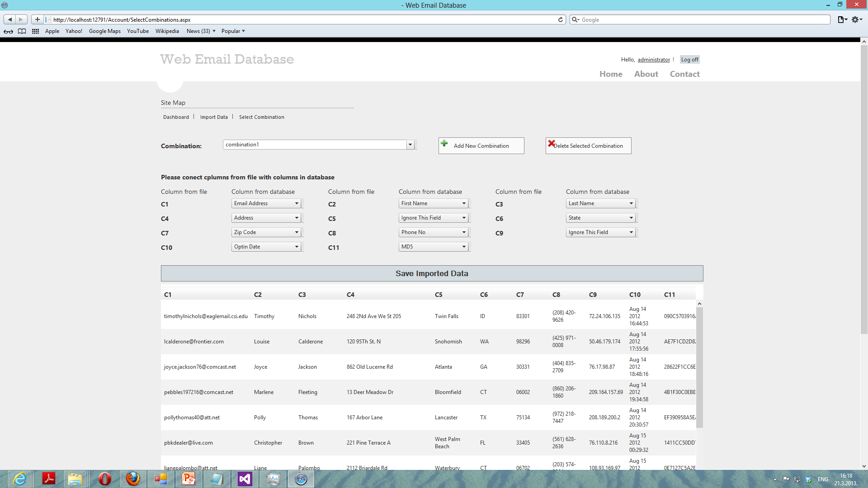Click ENG language indicator in tray
The height and width of the screenshot is (488, 868).
(x=823, y=479)
